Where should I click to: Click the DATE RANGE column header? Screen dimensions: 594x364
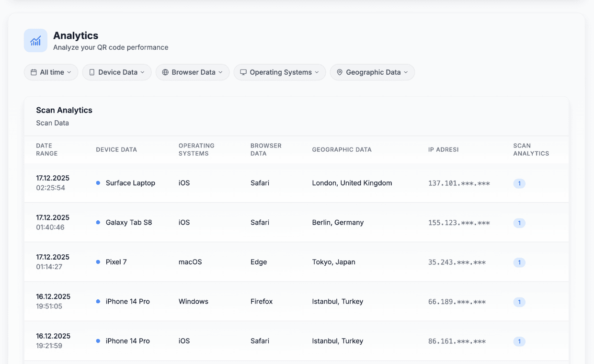(x=47, y=149)
